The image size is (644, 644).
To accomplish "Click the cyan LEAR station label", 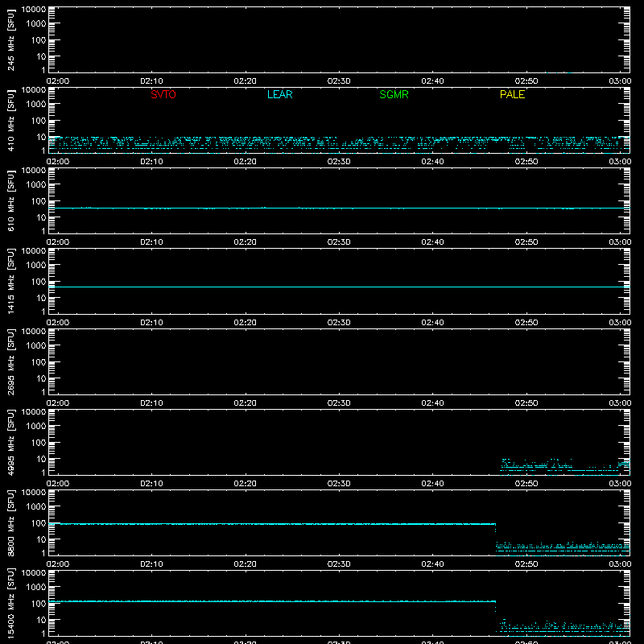I will pyautogui.click(x=279, y=94).
